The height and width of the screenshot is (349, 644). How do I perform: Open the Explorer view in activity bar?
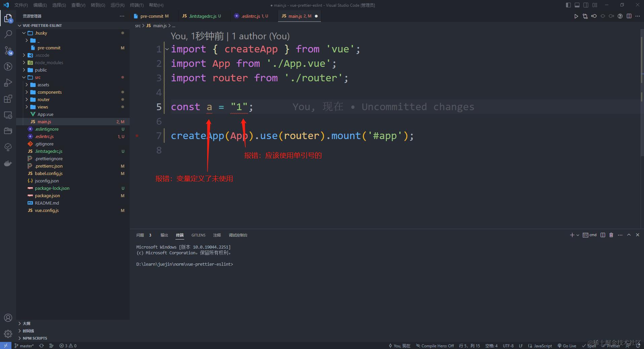coord(8,18)
